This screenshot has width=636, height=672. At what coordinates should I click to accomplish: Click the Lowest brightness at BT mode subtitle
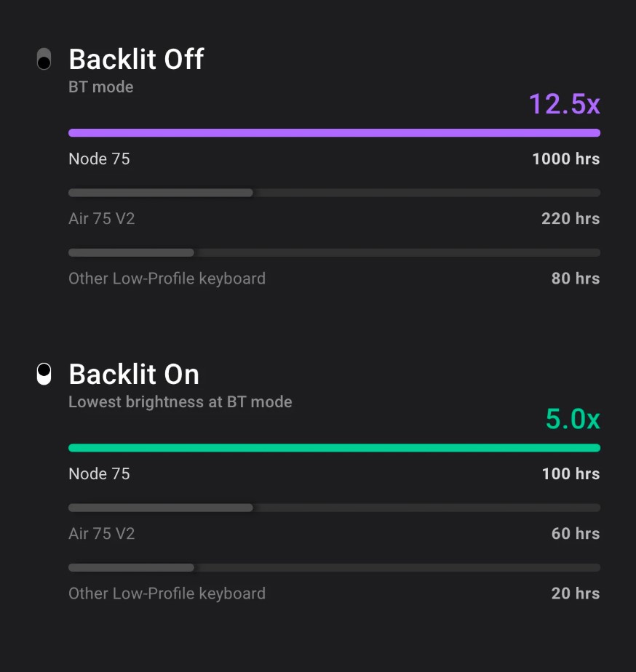pos(180,401)
